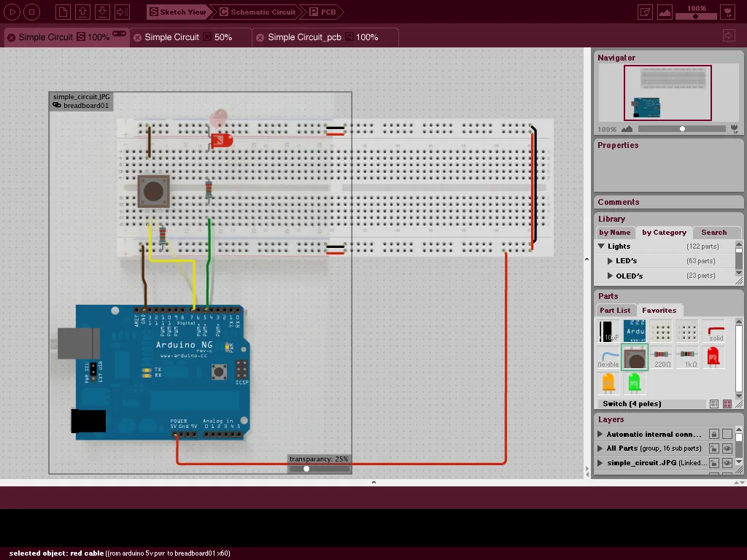Screen dimensions: 747x560
Task: Expand the LED's subcategory
Action: [x=610, y=261]
